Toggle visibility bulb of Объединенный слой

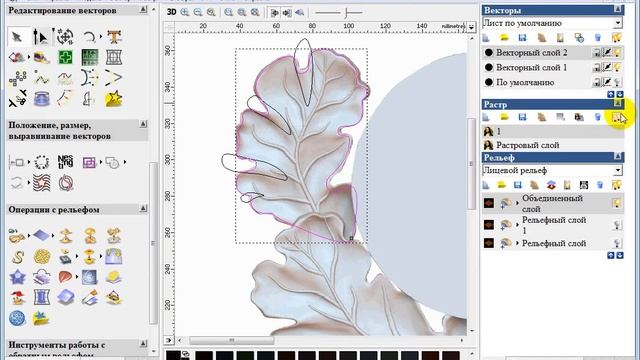617,203
